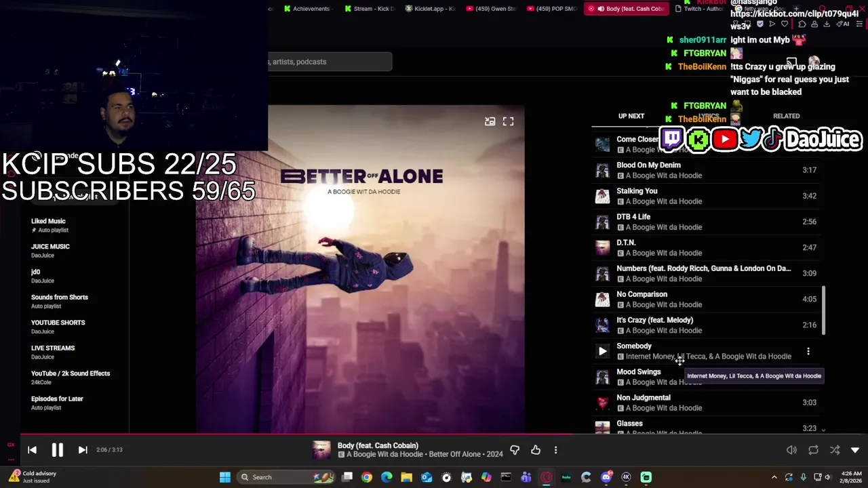Open the miniplayer from the album art
868x488 pixels.
coord(490,121)
